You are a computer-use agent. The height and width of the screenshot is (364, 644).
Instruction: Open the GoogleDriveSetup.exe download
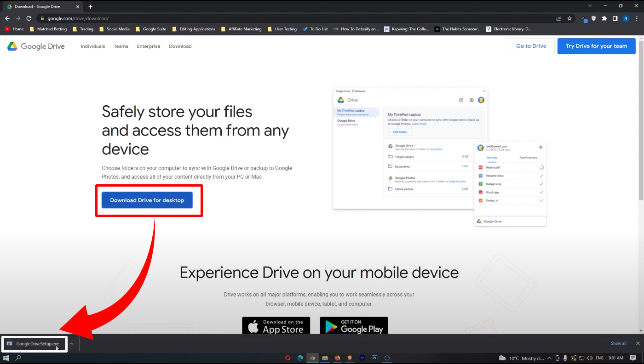34,343
